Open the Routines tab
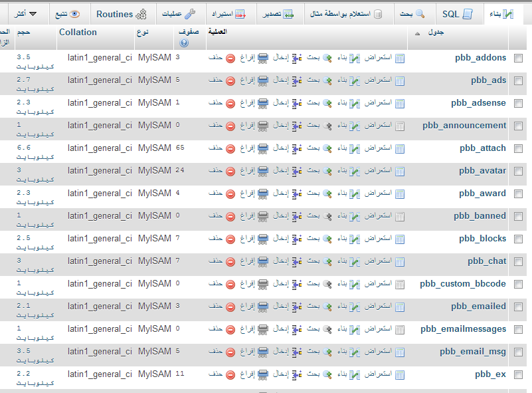The width and height of the screenshot is (532, 393). (122, 14)
